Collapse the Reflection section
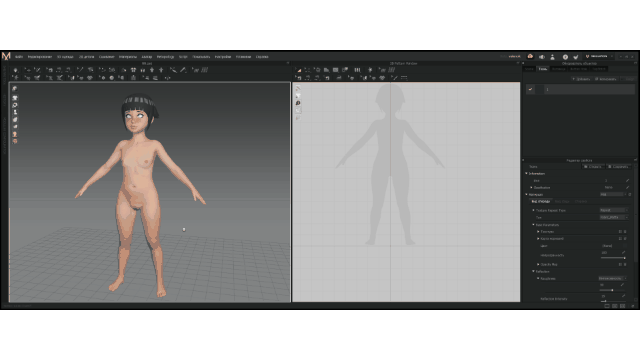Viewport: 640px width, 360px height. coord(533,271)
